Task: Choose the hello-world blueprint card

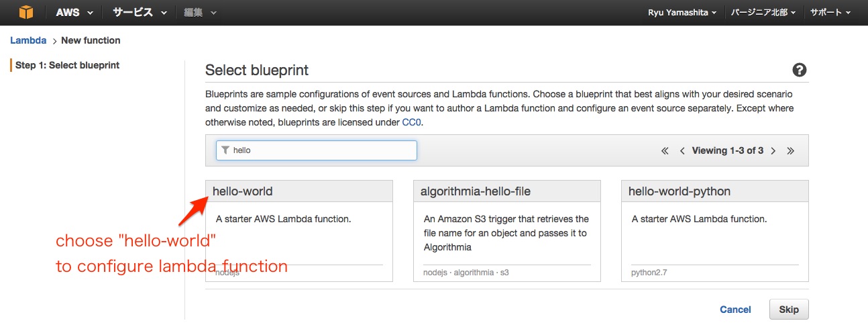Action: click(299, 231)
